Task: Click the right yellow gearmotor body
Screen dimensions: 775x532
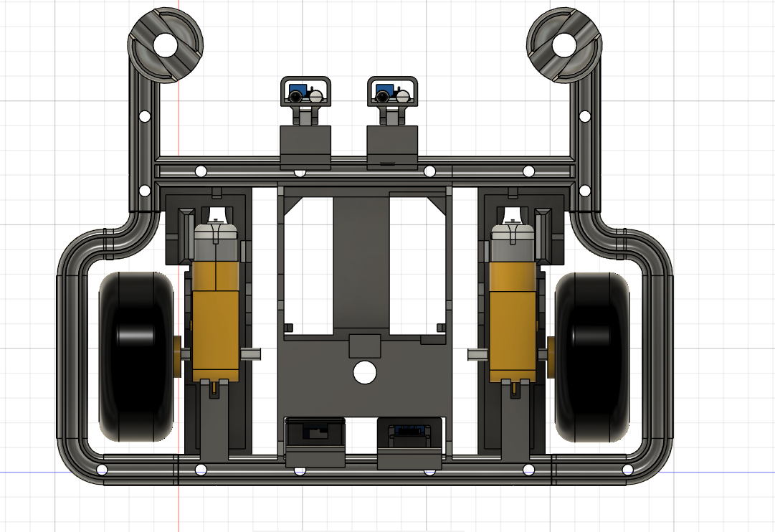Action: (x=513, y=315)
